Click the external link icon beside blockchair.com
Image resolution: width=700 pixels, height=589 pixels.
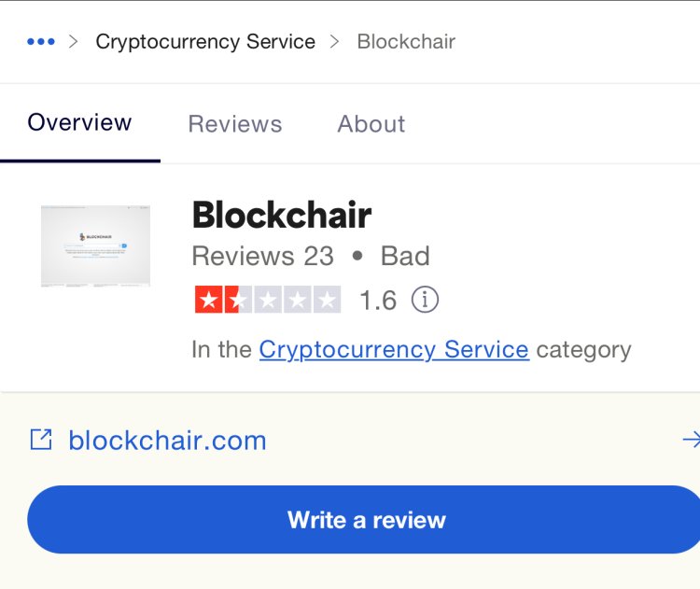[x=41, y=440]
